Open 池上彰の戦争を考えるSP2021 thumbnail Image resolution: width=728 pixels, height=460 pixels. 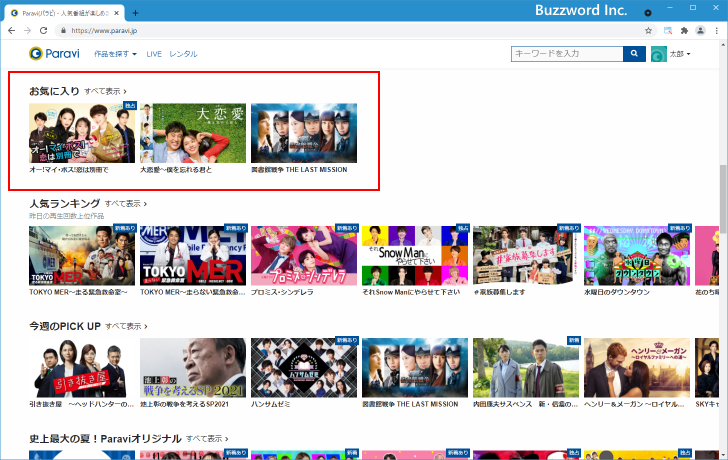pos(193,368)
